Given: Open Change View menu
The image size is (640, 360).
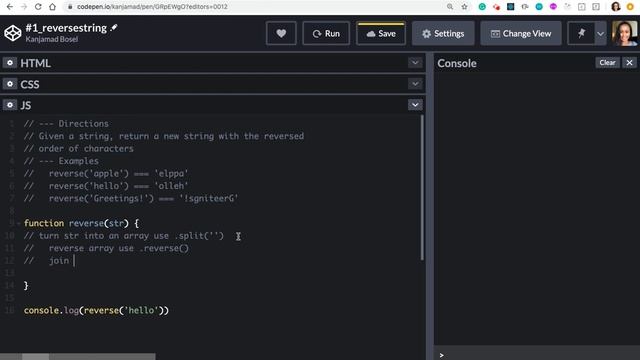Looking at the screenshot, I should coord(521,33).
